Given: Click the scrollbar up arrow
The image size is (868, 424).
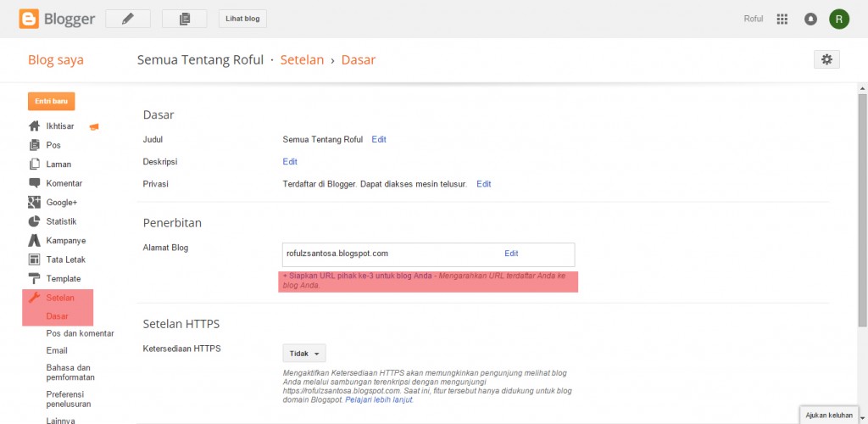Looking at the screenshot, I should pyautogui.click(x=862, y=88).
